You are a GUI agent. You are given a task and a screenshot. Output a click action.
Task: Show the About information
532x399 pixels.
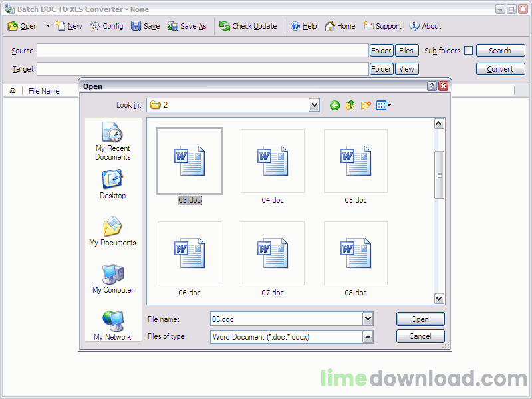[x=426, y=26]
